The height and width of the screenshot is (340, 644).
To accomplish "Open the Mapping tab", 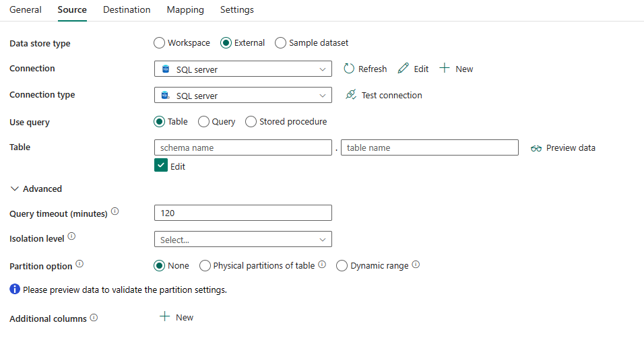I will [x=185, y=10].
